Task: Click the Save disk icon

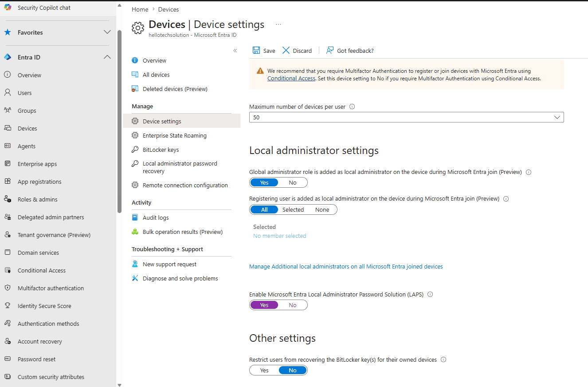Action: [256, 51]
